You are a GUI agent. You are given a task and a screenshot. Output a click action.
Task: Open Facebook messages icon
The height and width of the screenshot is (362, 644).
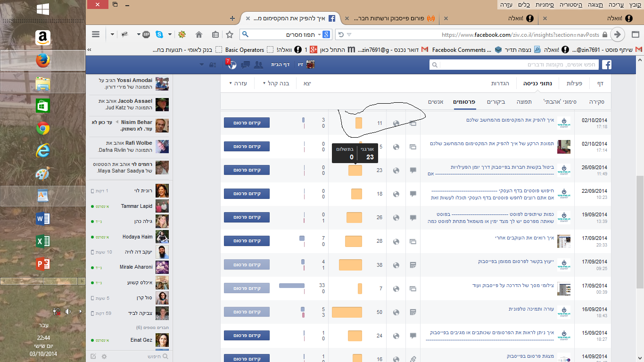pos(245,65)
